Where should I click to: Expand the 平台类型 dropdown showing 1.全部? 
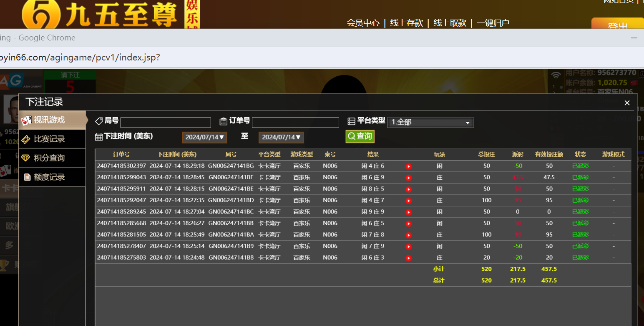click(x=430, y=123)
